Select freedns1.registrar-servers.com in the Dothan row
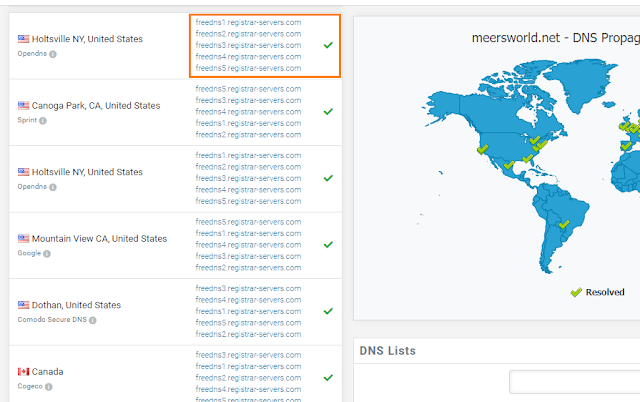Image resolution: width=640 pixels, height=402 pixels. click(x=248, y=311)
